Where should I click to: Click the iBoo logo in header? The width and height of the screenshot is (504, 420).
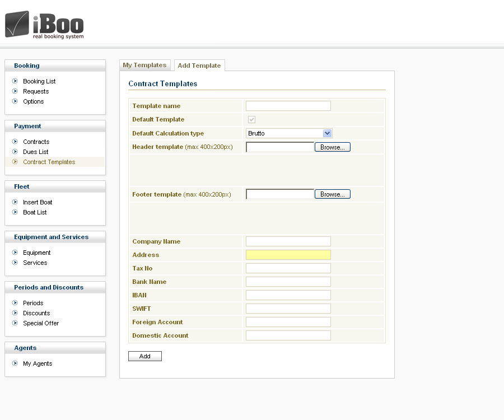tap(45, 25)
